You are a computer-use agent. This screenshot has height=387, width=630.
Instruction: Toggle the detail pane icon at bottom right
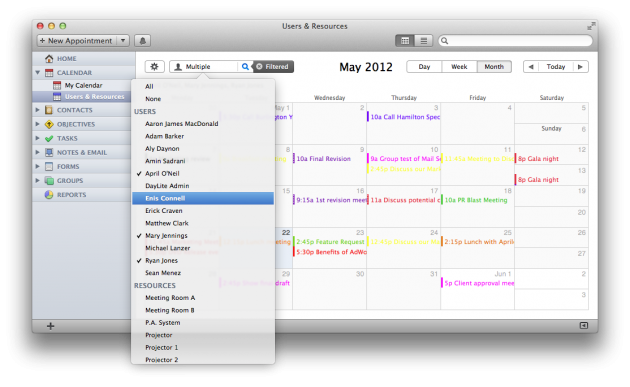click(x=584, y=326)
